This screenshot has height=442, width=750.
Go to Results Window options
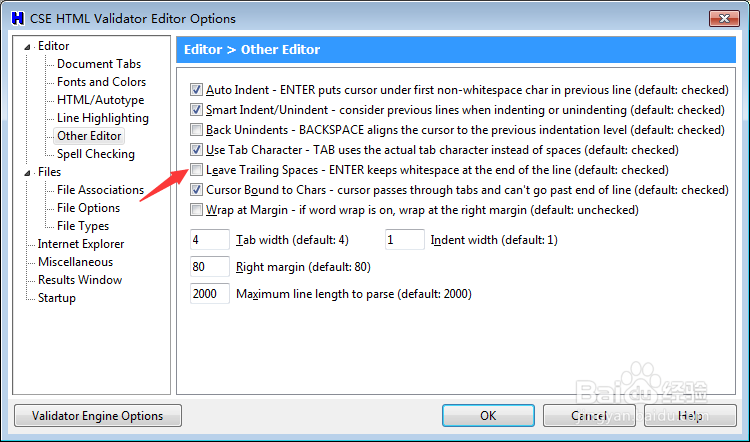click(x=80, y=280)
